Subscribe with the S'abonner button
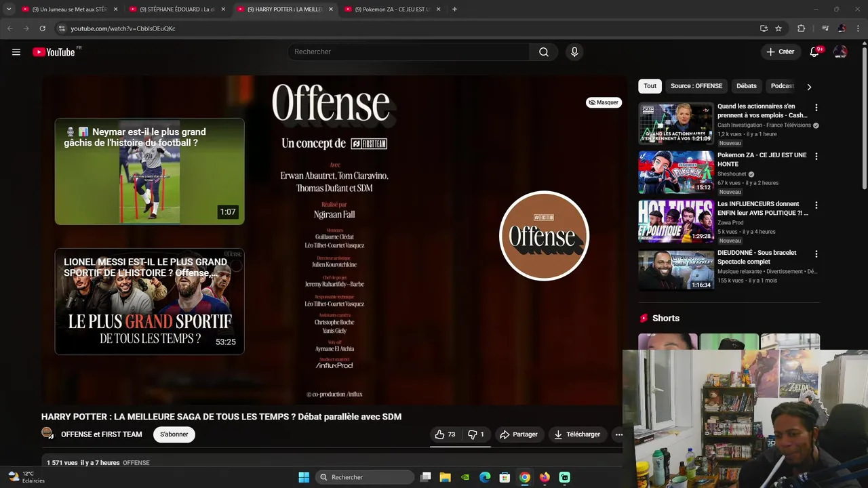The image size is (868, 488). point(174,434)
